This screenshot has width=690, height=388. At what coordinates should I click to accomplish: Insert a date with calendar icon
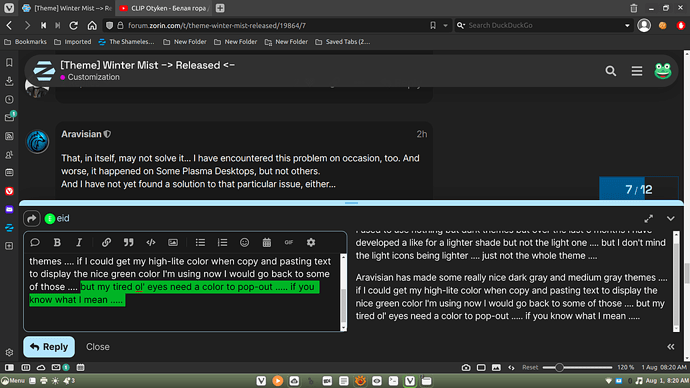coord(267,242)
